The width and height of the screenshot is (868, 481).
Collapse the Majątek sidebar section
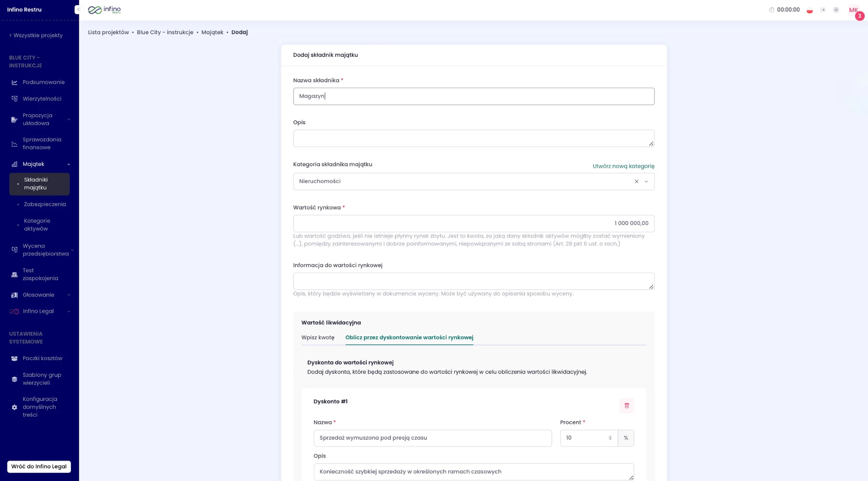pyautogui.click(x=69, y=164)
